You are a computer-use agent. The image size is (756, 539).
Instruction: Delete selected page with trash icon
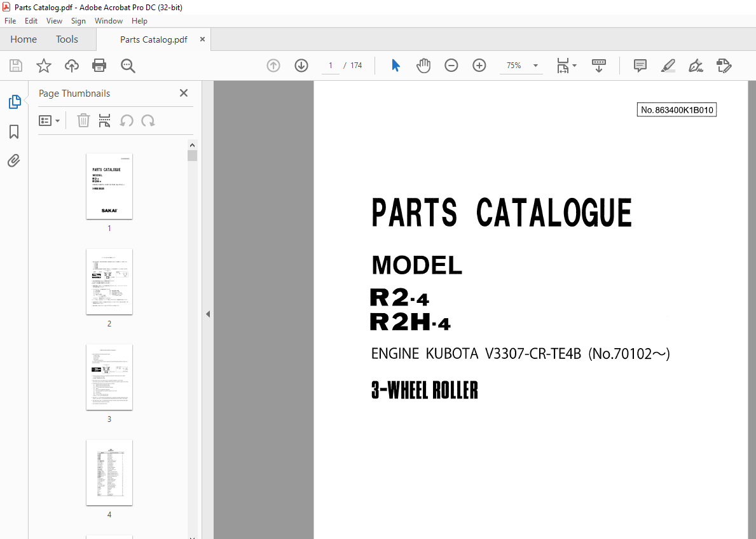(83, 121)
